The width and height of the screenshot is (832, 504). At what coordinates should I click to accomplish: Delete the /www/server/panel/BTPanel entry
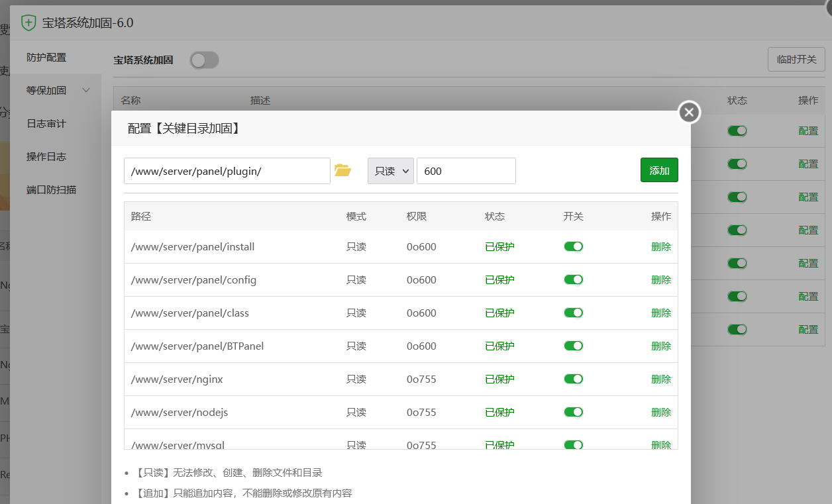661,346
